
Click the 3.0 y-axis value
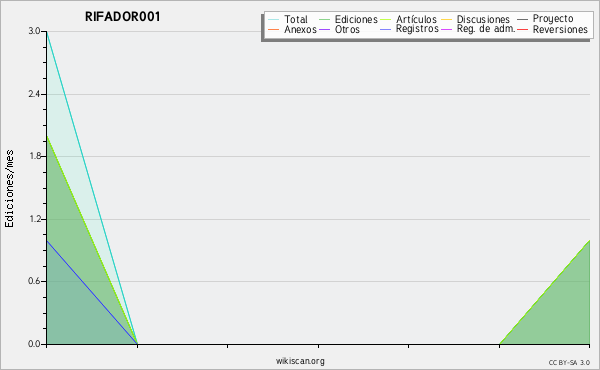click(34, 31)
